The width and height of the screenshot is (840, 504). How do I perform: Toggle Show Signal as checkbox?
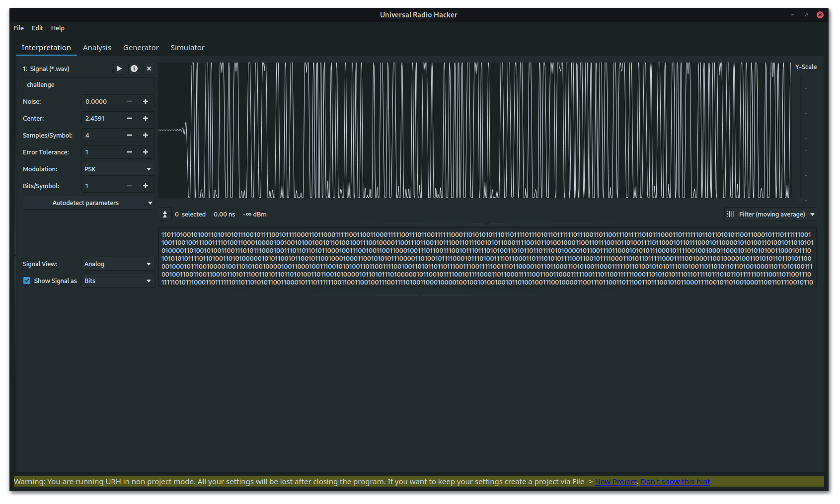pyautogui.click(x=27, y=281)
